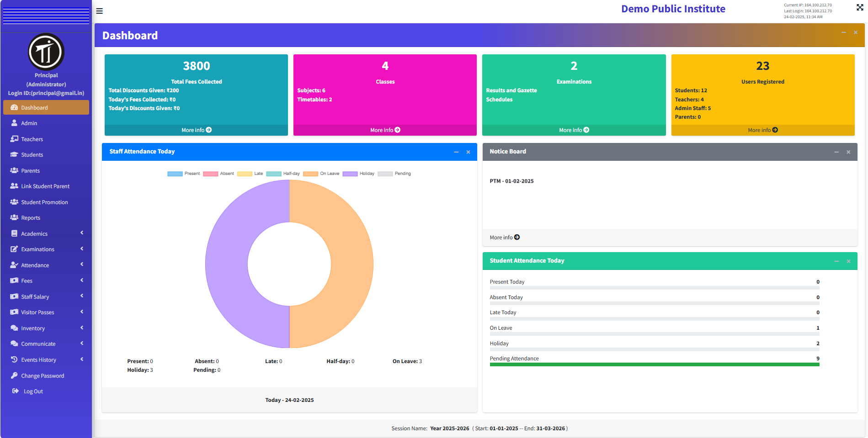Toggle Absent legend in attendance chart
The width and height of the screenshot is (868, 438).
click(218, 174)
